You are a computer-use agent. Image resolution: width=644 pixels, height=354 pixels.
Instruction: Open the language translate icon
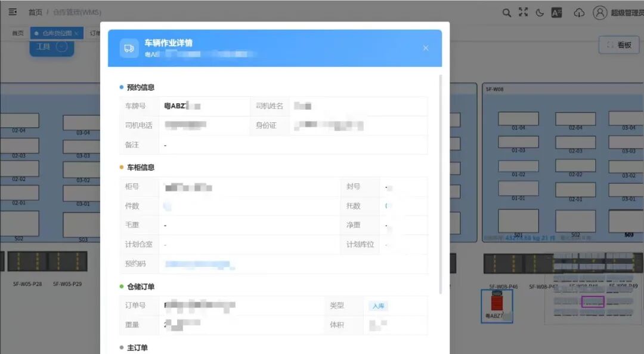click(556, 13)
